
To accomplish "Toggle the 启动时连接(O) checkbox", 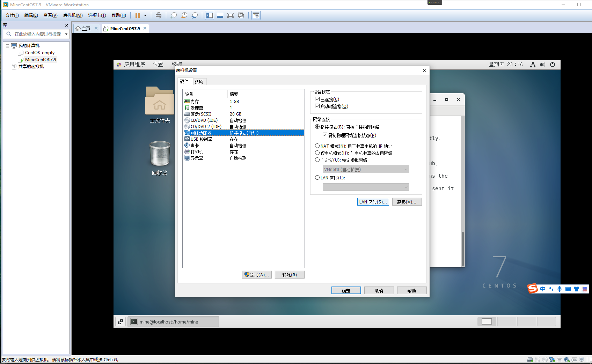I will (x=317, y=106).
